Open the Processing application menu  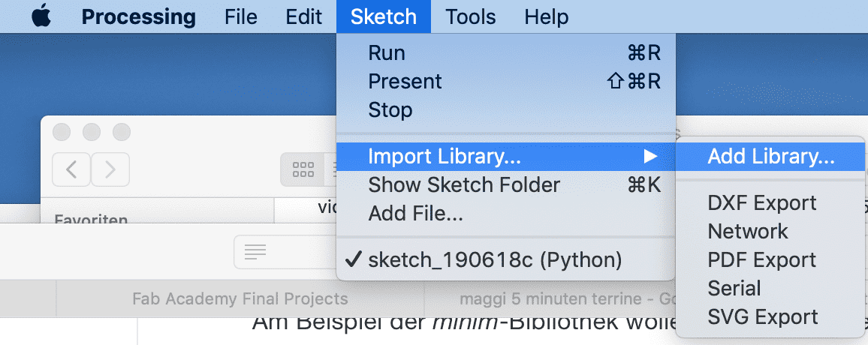138,16
